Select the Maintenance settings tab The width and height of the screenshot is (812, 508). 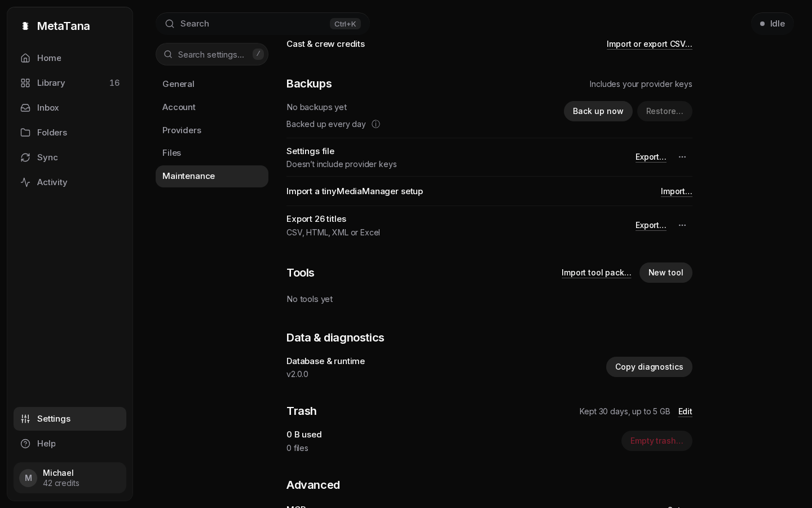click(x=212, y=176)
